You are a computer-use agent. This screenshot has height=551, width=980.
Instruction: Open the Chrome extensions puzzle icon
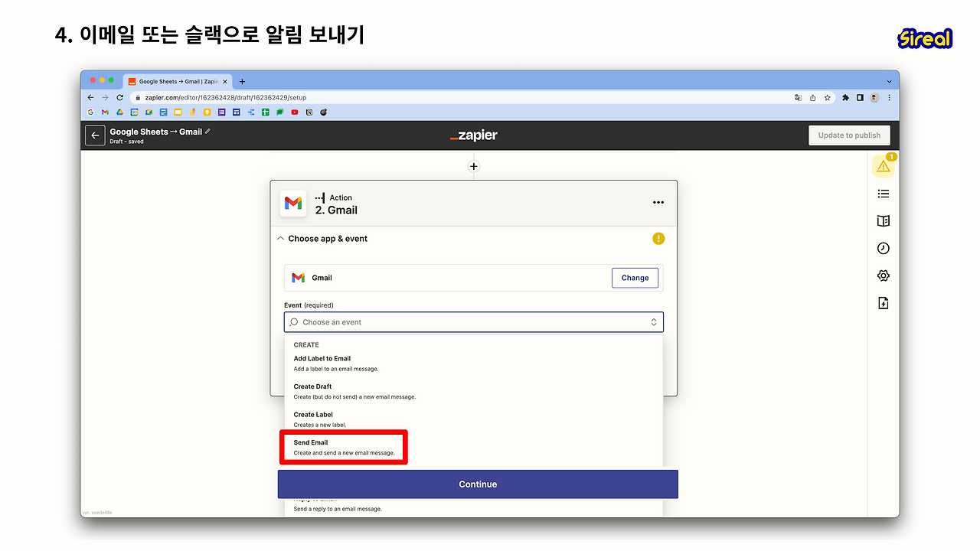[x=846, y=98]
